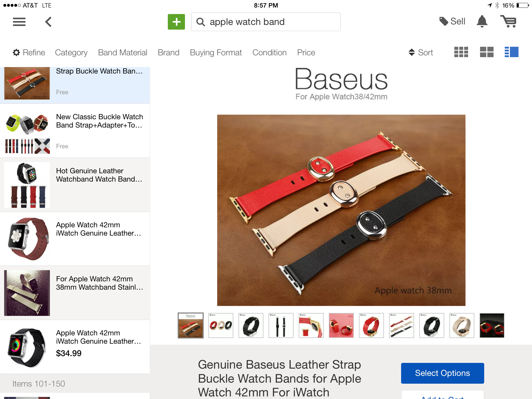
Task: Open the Category filter
Action: [71, 52]
